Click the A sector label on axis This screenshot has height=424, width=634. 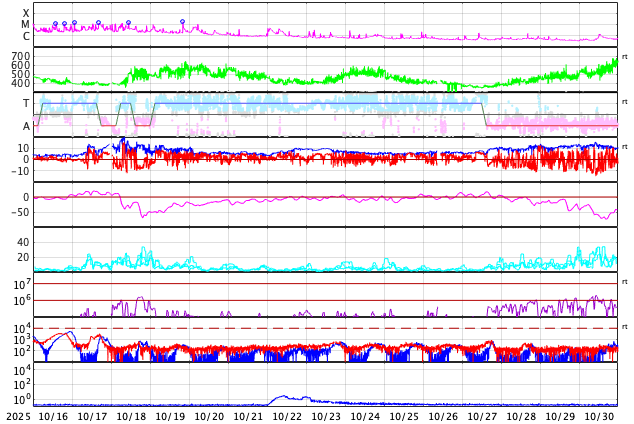point(26,126)
